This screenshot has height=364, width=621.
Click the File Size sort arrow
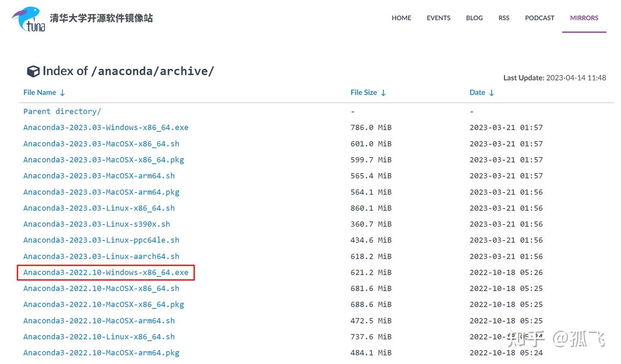[384, 92]
